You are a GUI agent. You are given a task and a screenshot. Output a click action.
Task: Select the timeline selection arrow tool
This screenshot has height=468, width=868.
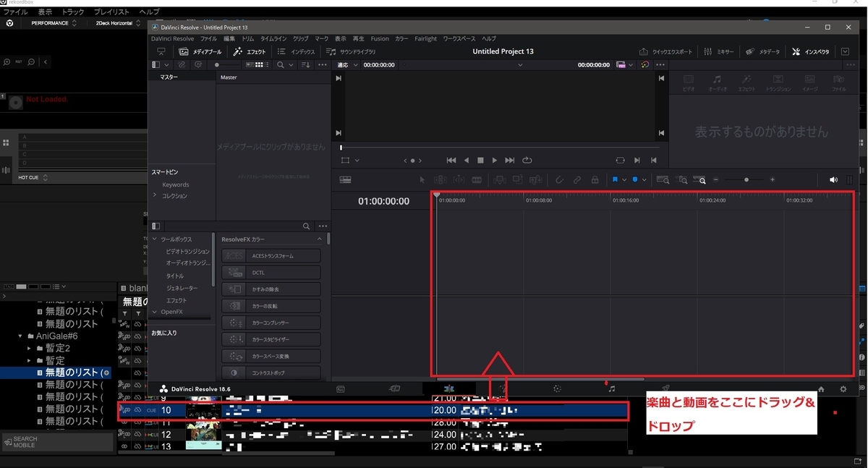click(x=423, y=179)
